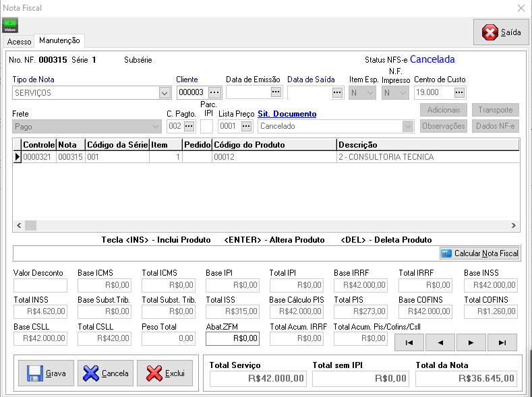Click the Videos icon at top left
This screenshot has height=397, width=532.
pos(10,25)
